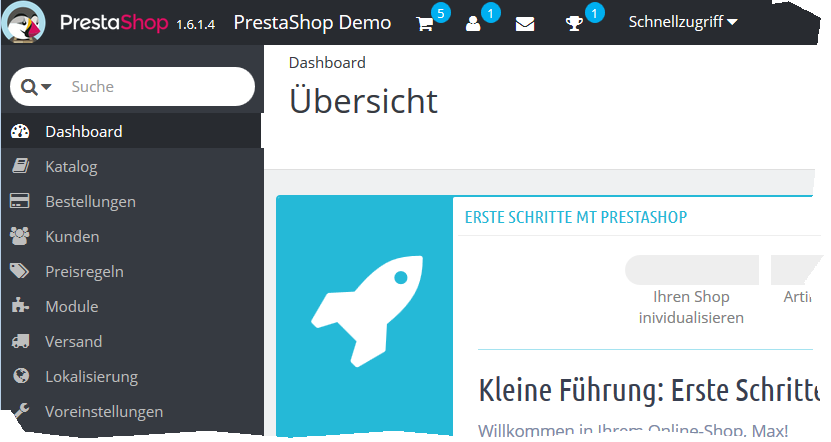This screenshot has width=831, height=442.
Task: Click the Module puzzle piece icon
Action: (20, 306)
